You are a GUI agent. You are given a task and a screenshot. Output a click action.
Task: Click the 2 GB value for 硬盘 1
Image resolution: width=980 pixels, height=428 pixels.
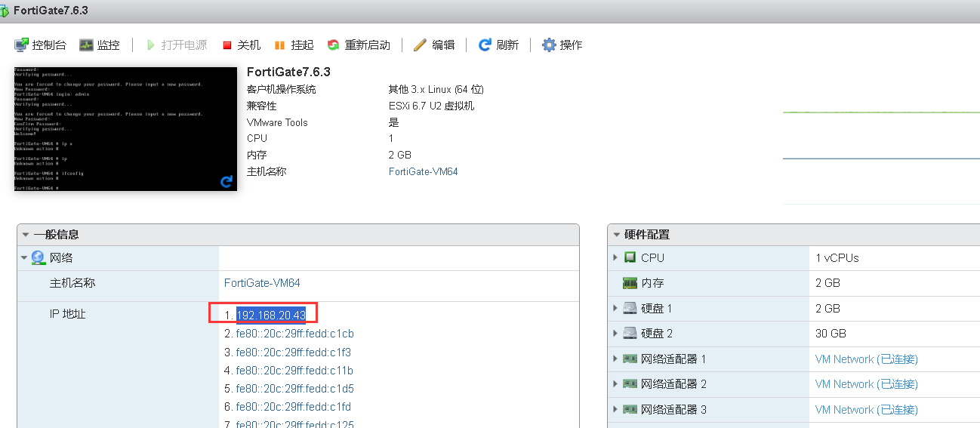(827, 309)
